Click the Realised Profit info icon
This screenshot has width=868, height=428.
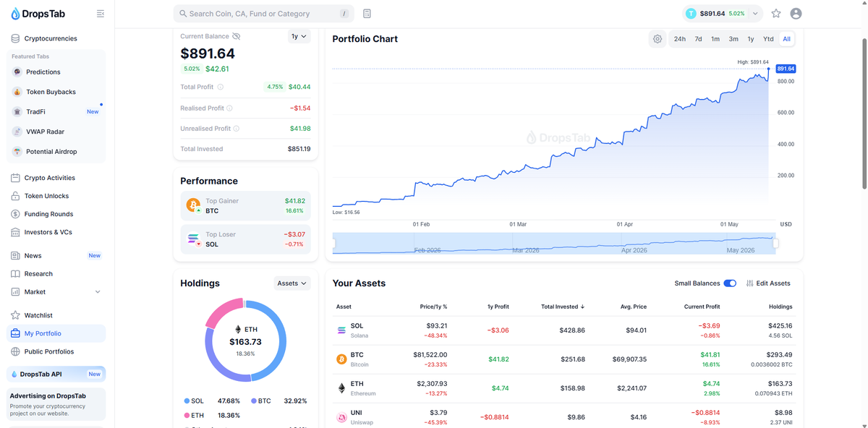pos(229,108)
